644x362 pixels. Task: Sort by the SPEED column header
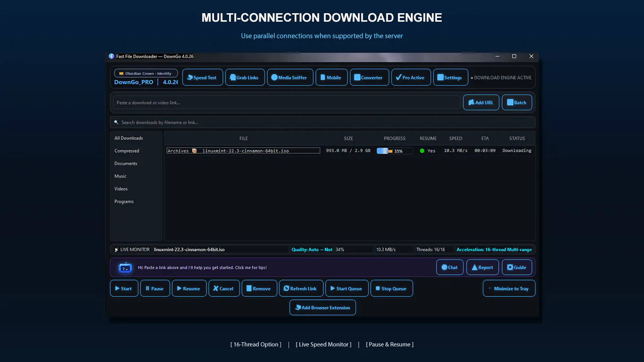456,139
